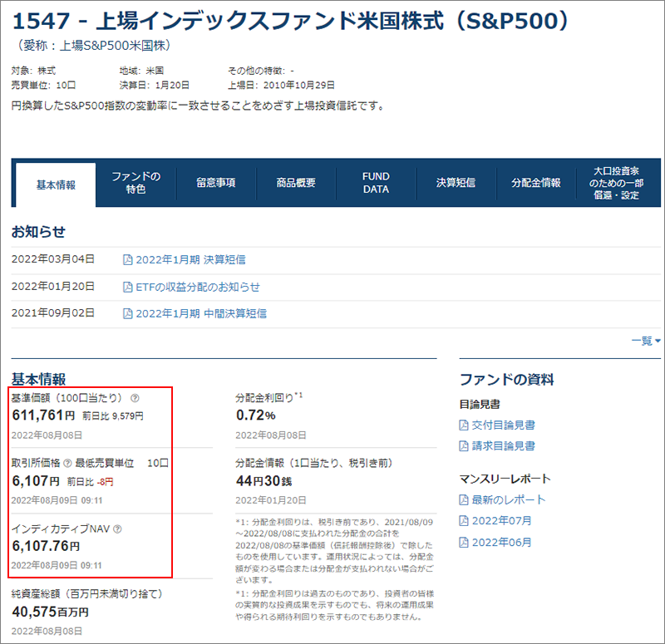Open the 大口投資家のための一部償還・設定 tab

616,183
